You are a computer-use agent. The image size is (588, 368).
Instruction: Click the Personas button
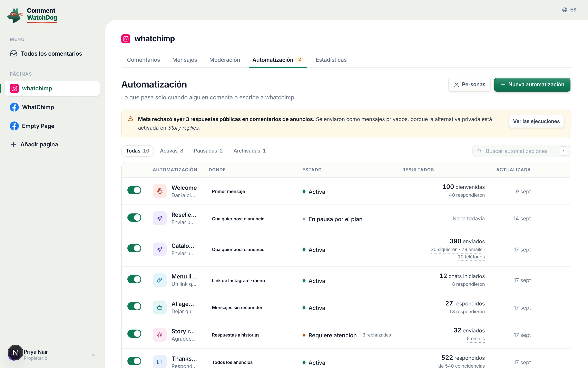coord(469,85)
